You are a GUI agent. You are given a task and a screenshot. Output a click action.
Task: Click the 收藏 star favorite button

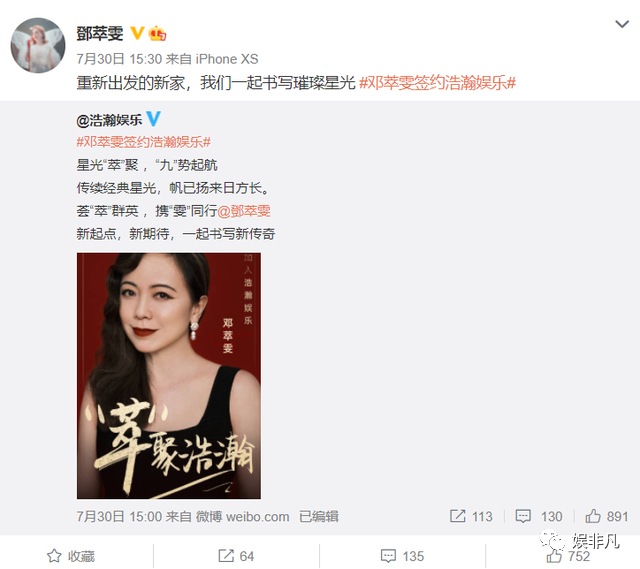point(71,556)
